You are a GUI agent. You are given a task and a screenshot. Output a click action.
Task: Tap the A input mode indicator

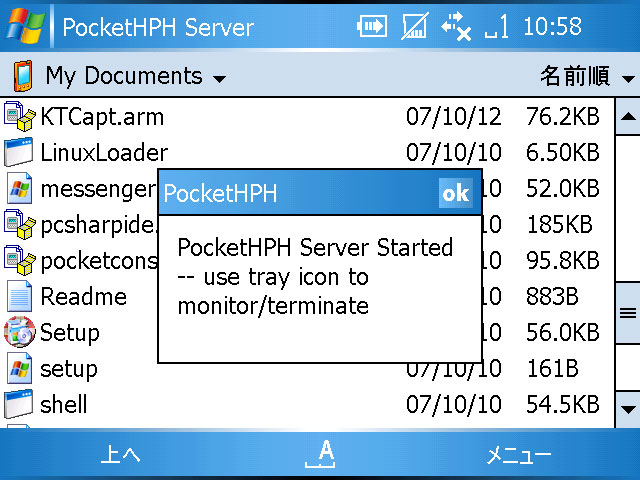coord(320,453)
